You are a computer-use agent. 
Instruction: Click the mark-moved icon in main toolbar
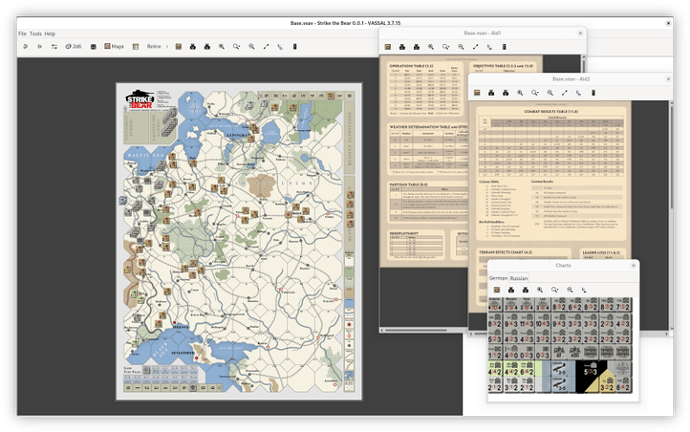(280, 46)
